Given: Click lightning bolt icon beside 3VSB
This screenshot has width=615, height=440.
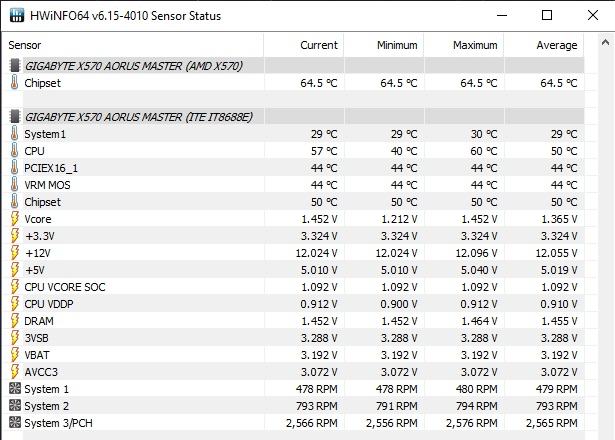Looking at the screenshot, I should [x=15, y=338].
